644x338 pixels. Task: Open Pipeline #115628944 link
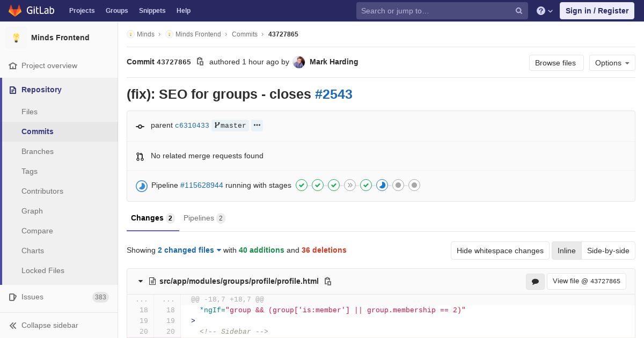(202, 185)
